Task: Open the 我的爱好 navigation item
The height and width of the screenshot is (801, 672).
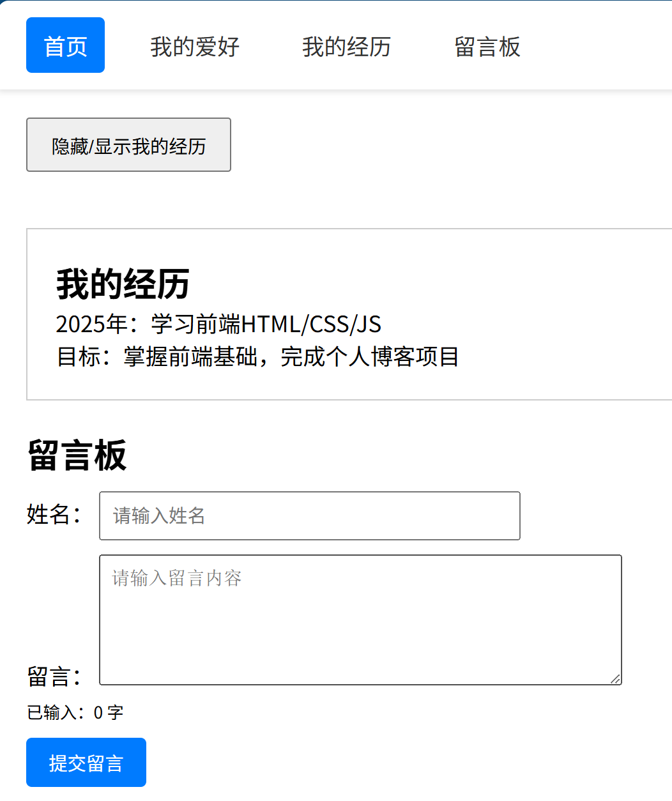Action: point(195,47)
